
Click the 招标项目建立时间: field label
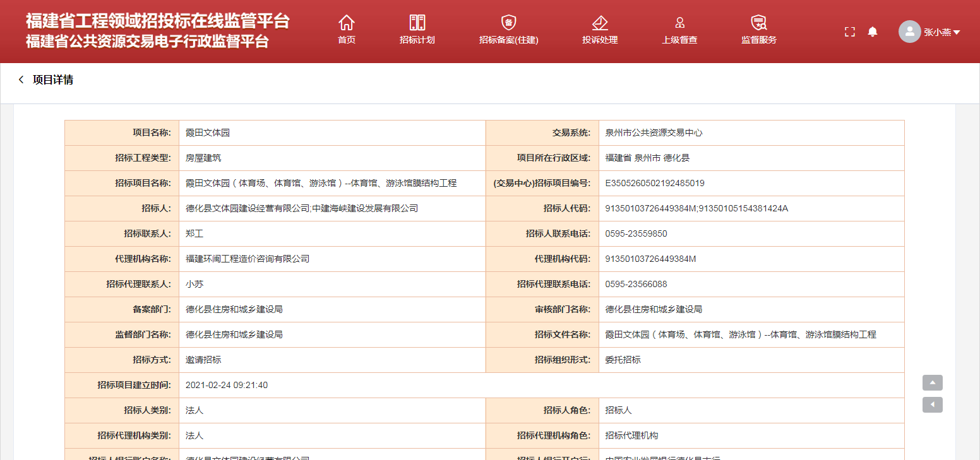tap(134, 385)
